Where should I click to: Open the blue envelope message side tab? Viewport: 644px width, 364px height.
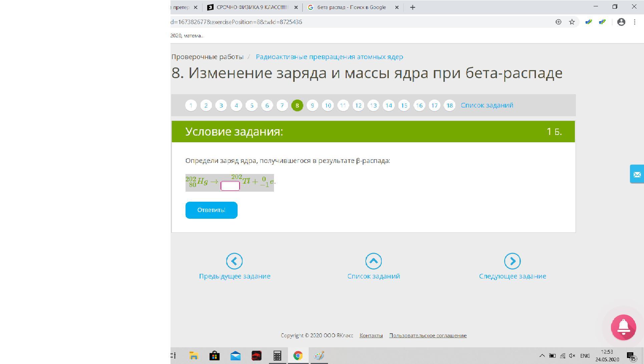pos(637,174)
